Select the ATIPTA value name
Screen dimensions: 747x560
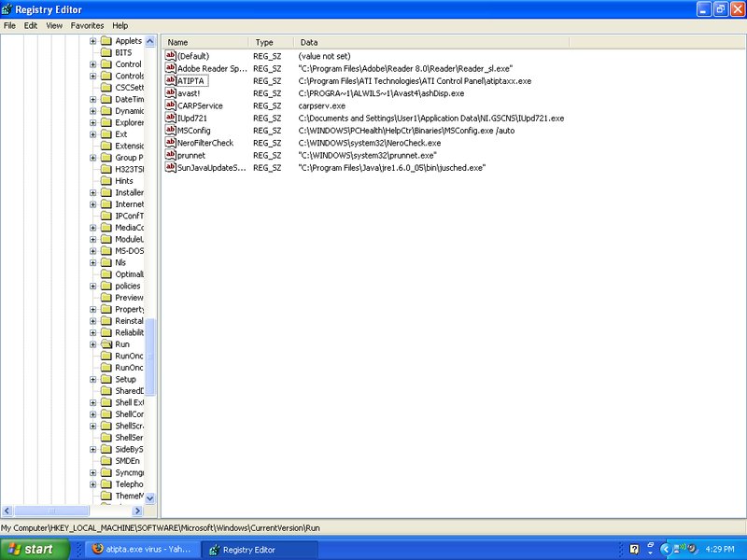(190, 80)
